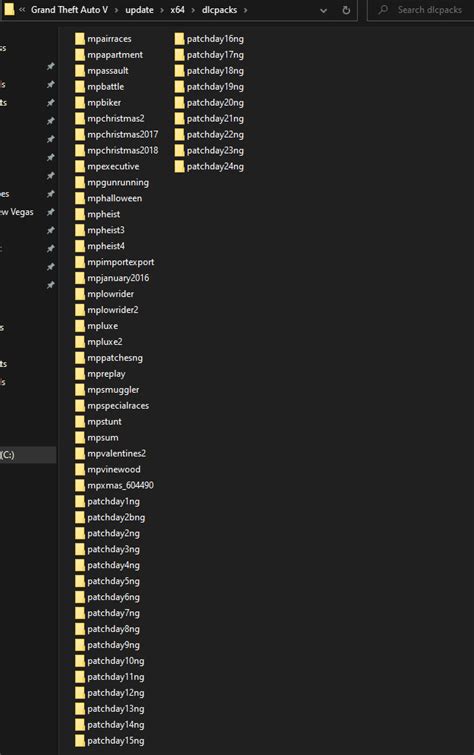
Task: Click the refresh button in address bar
Action: 346,10
